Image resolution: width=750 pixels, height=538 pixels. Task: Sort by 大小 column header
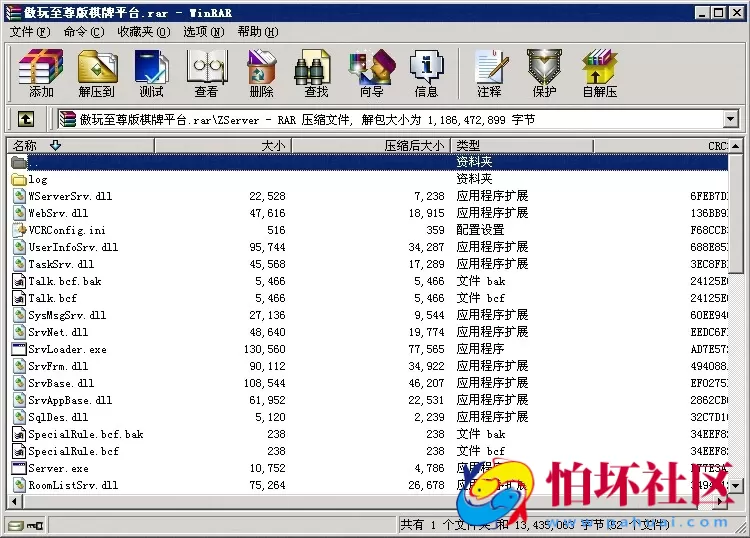pyautogui.click(x=223, y=145)
